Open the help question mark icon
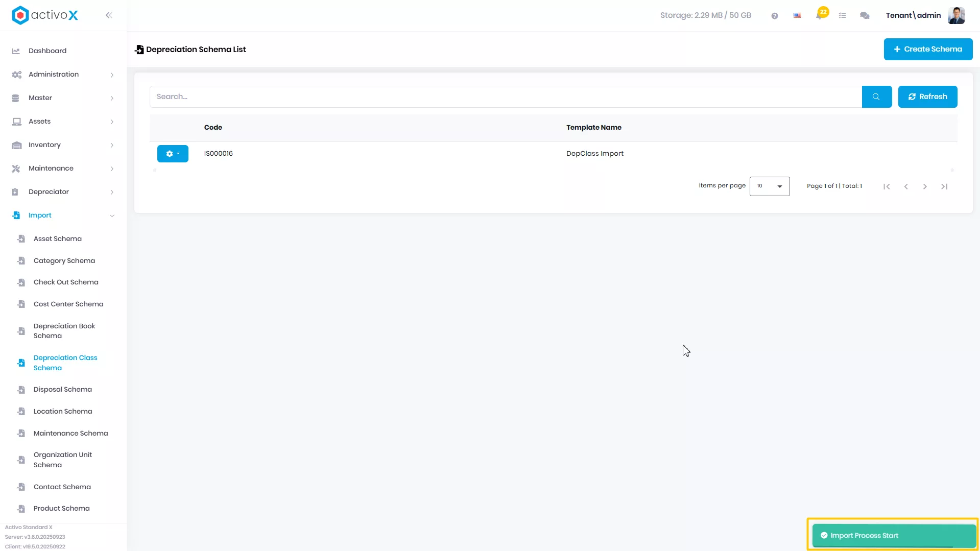 click(x=775, y=16)
